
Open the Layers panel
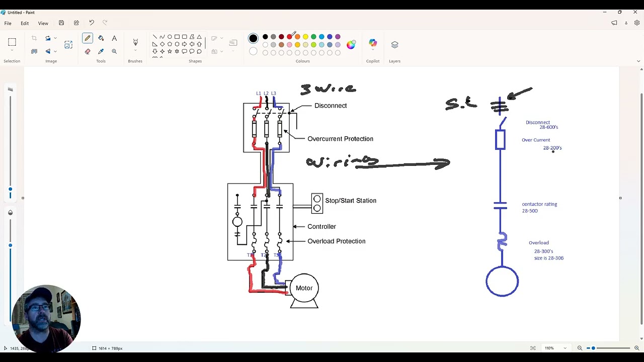395,45
